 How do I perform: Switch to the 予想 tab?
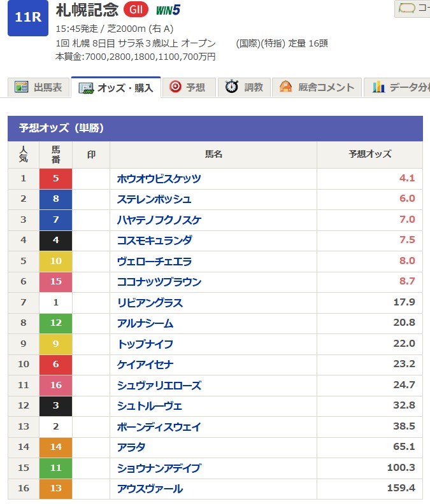coord(188,87)
